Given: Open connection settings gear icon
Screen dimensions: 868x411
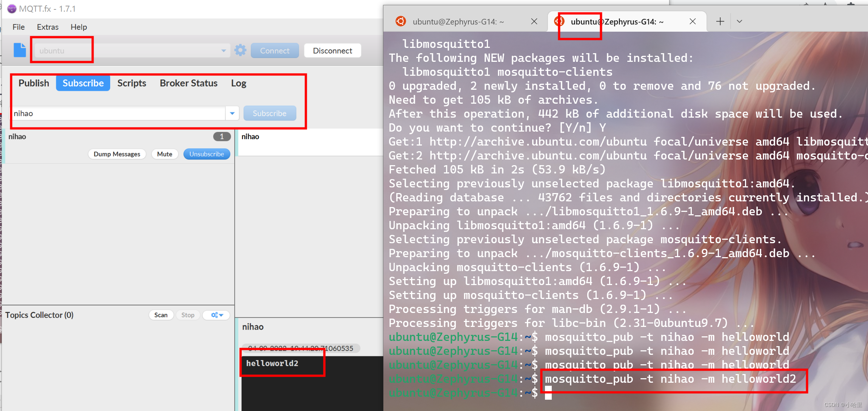Looking at the screenshot, I should pyautogui.click(x=240, y=50).
